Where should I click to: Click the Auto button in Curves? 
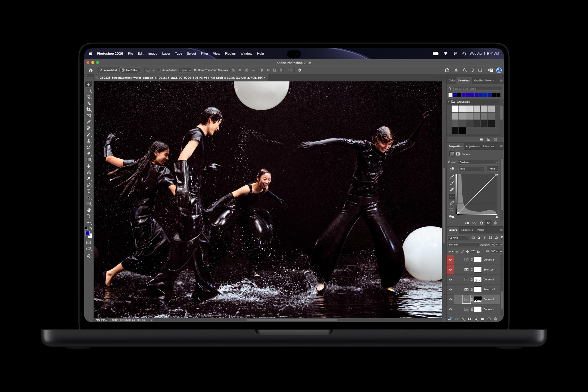pos(492,169)
